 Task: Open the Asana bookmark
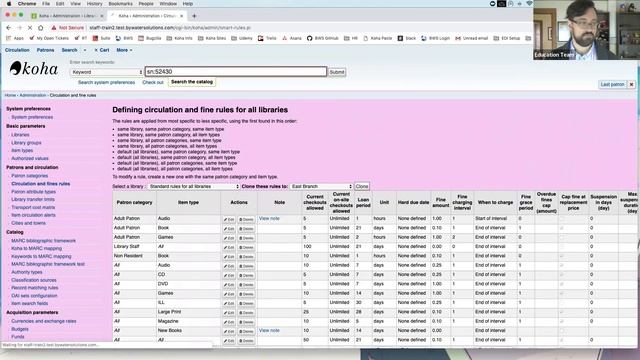click(292, 38)
